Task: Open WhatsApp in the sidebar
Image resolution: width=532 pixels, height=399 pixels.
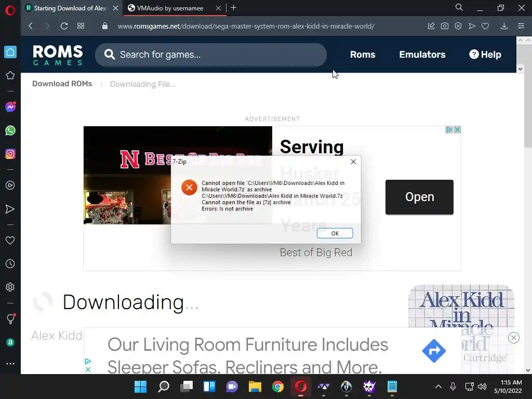Action: (x=10, y=130)
